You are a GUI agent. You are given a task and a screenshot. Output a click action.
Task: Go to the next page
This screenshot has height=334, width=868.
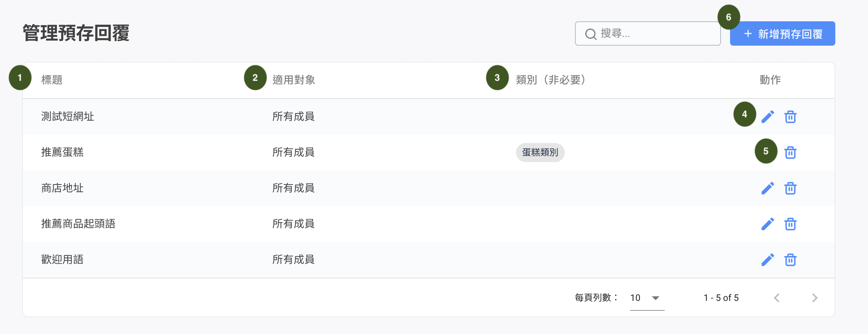pyautogui.click(x=814, y=298)
